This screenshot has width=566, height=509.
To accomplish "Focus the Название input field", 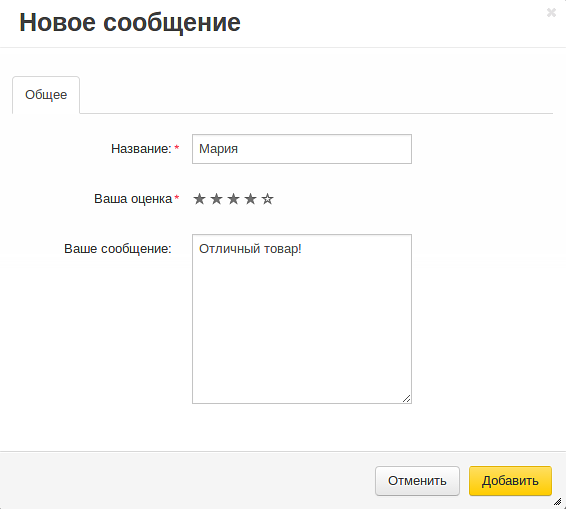I will click(x=302, y=149).
